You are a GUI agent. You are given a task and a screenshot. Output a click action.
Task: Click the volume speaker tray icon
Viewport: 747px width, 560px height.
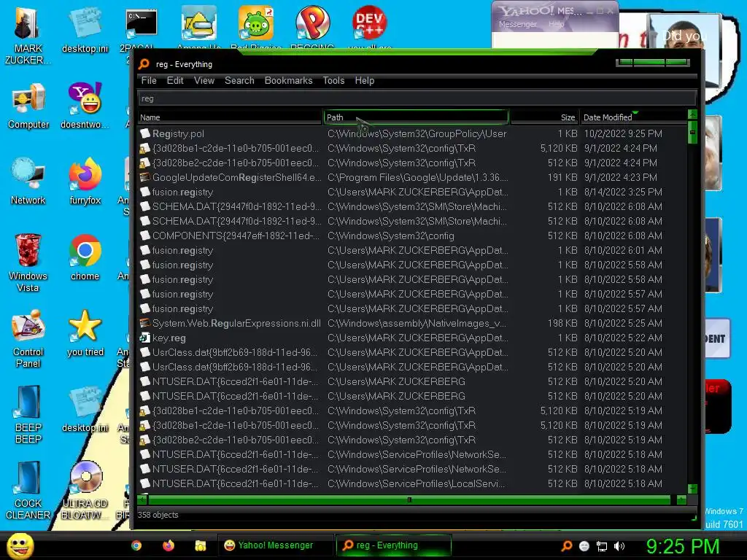[x=619, y=545]
